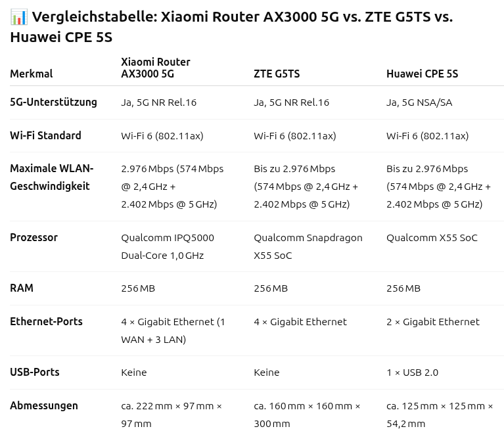Click the Prozessor row label
Viewport: 504px width, 429px height.
point(34,237)
